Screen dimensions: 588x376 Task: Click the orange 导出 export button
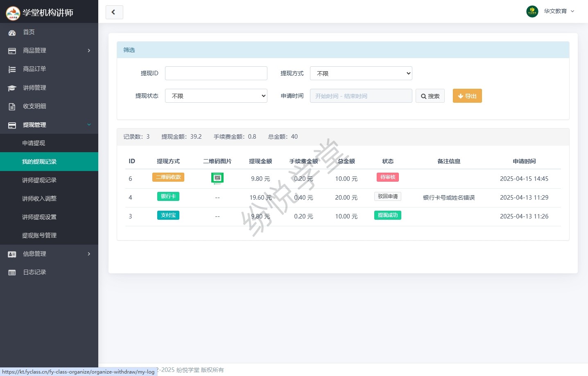coord(467,96)
